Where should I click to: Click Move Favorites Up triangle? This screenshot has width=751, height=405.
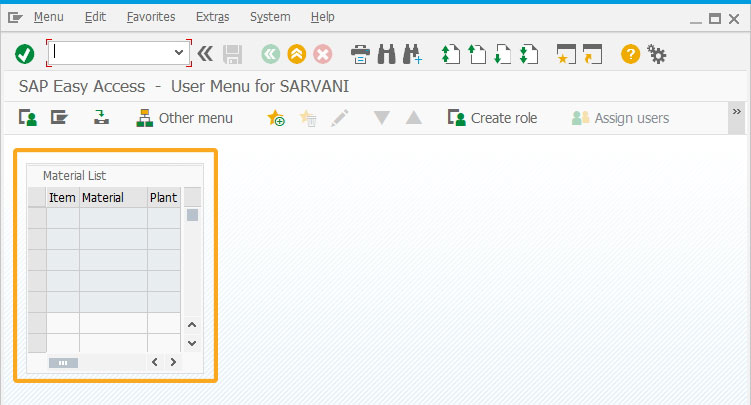(x=413, y=118)
